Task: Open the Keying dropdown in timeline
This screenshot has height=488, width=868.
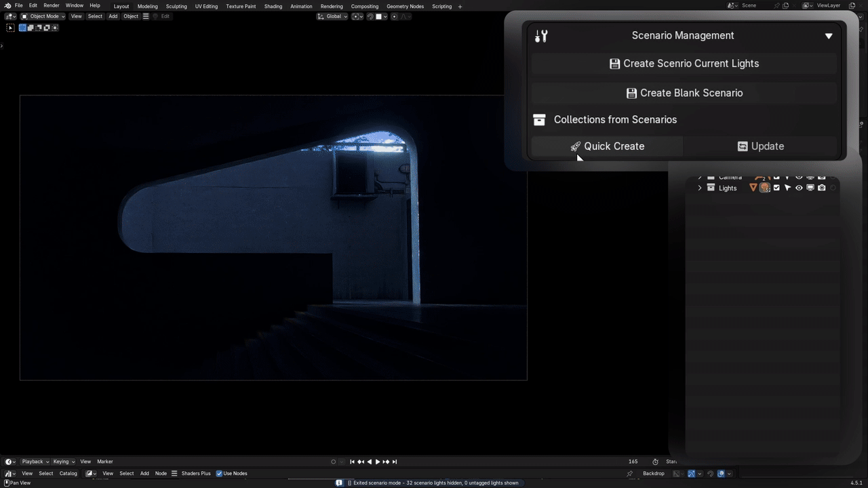Action: point(64,462)
